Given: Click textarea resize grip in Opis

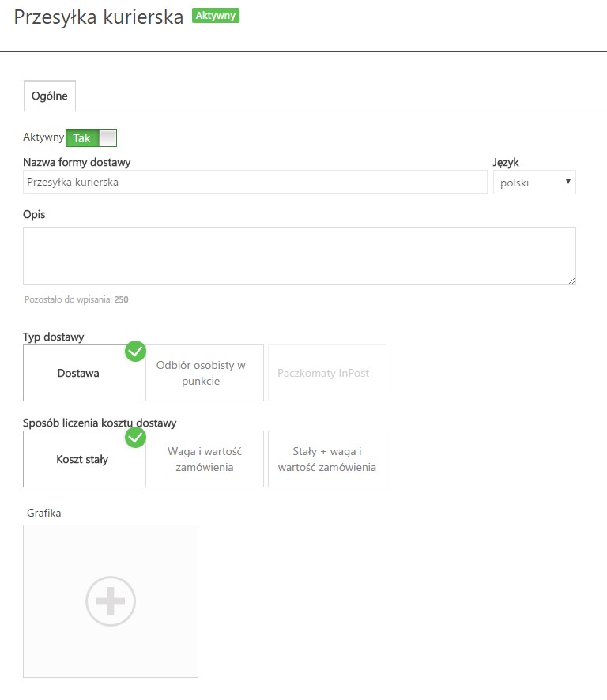Looking at the screenshot, I should click(x=571, y=280).
